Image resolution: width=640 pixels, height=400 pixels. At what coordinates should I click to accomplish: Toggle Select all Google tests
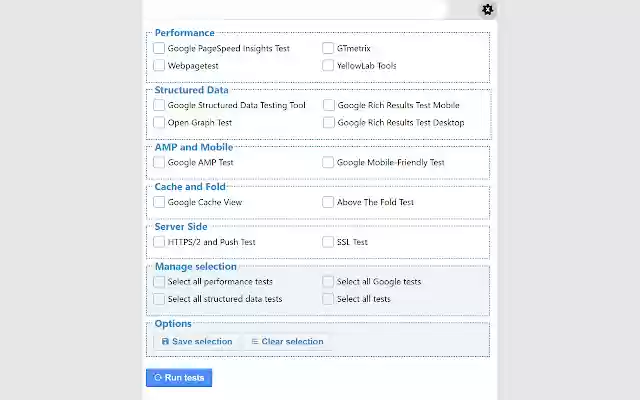tap(328, 282)
